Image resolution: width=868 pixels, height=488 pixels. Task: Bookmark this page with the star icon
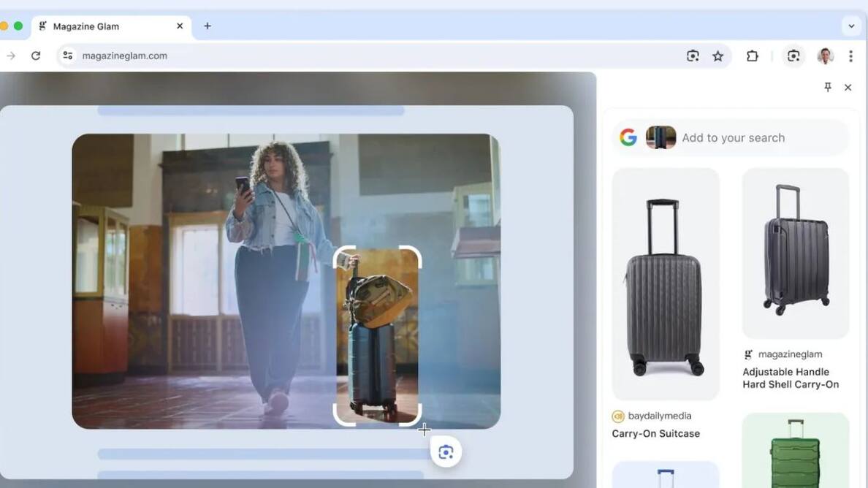718,56
